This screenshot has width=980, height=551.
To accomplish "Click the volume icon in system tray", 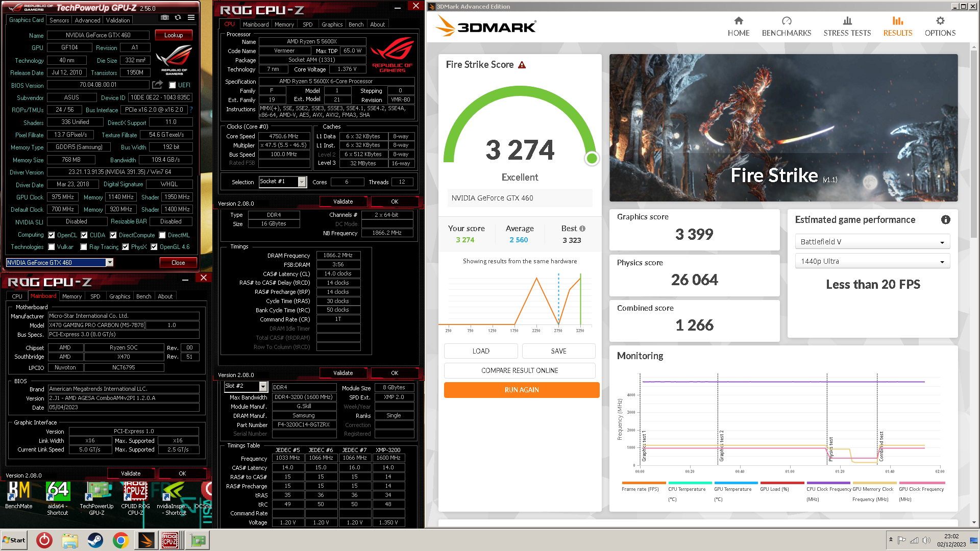I will pos(926,540).
